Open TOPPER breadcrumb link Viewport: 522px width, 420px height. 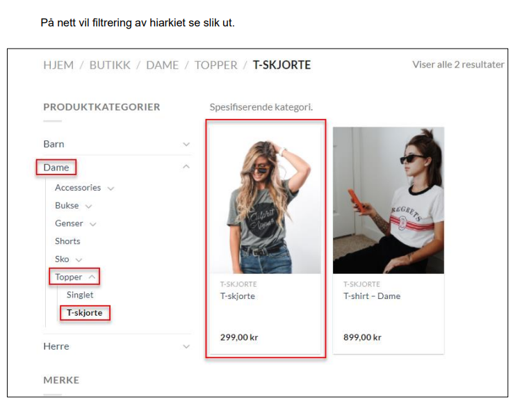(x=216, y=65)
